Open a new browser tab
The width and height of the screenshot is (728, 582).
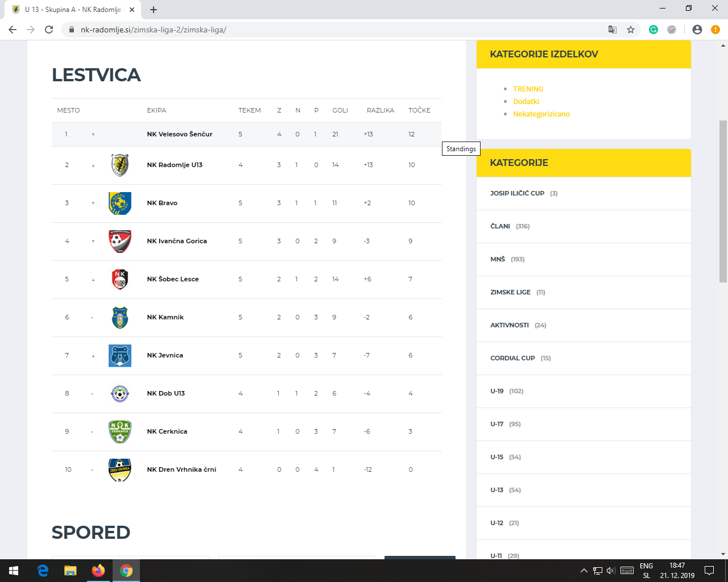[x=154, y=10]
